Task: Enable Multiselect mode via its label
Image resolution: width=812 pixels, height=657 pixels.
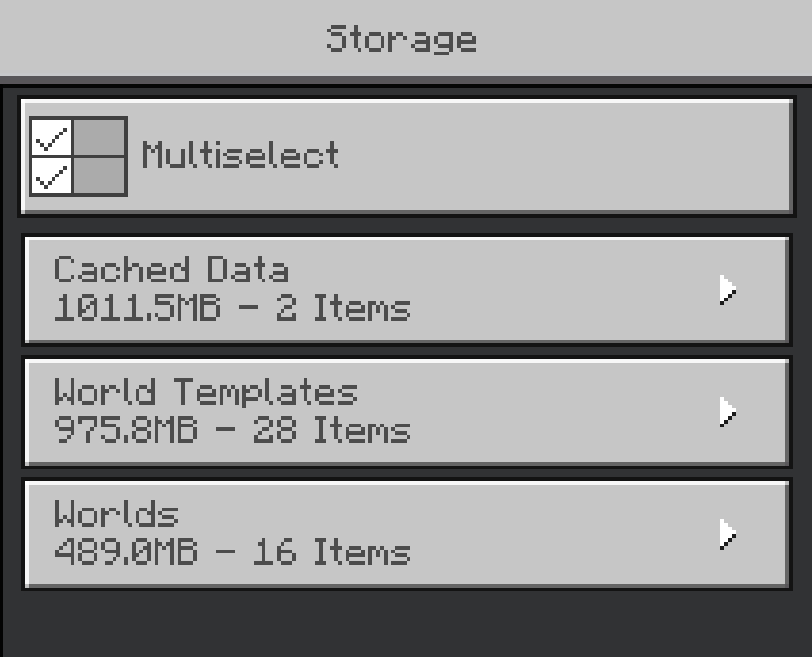Action: [x=241, y=155]
